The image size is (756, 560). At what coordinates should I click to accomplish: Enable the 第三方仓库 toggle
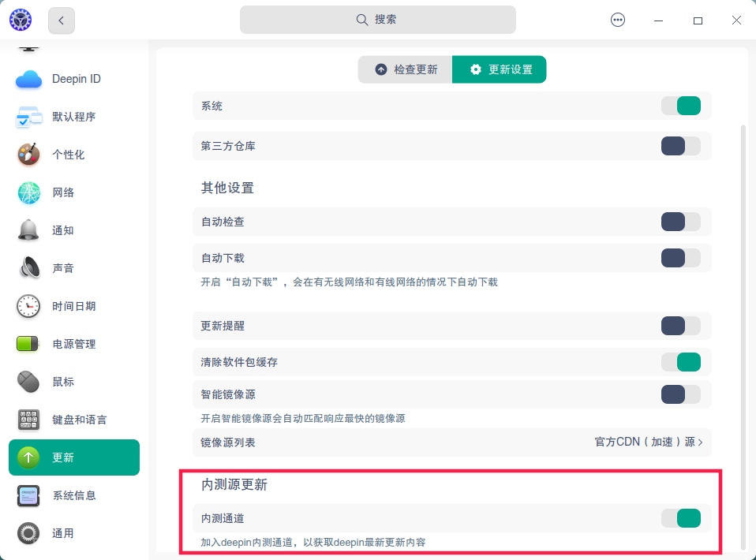(x=680, y=146)
